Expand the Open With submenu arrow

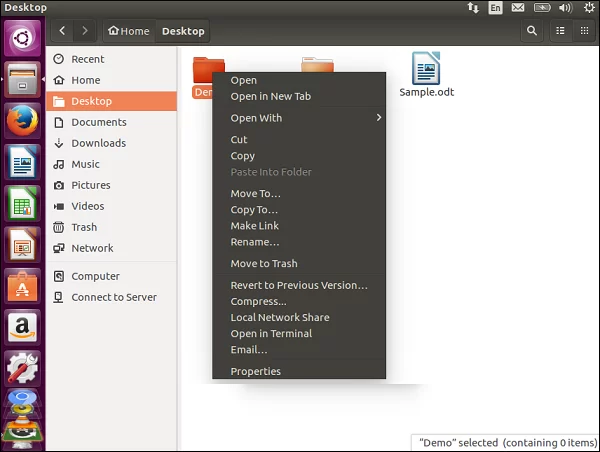(x=378, y=117)
